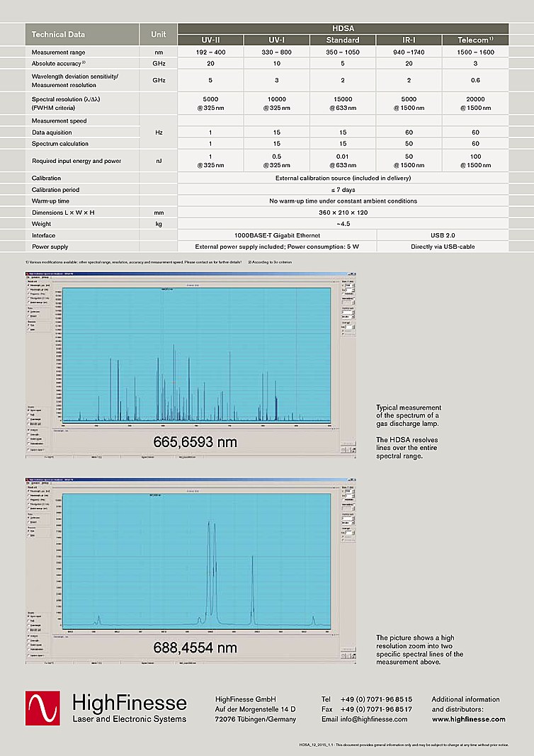Click the Spectral resolution row label
Image resolution: width=534 pixels, height=756 pixels.
click(66, 103)
